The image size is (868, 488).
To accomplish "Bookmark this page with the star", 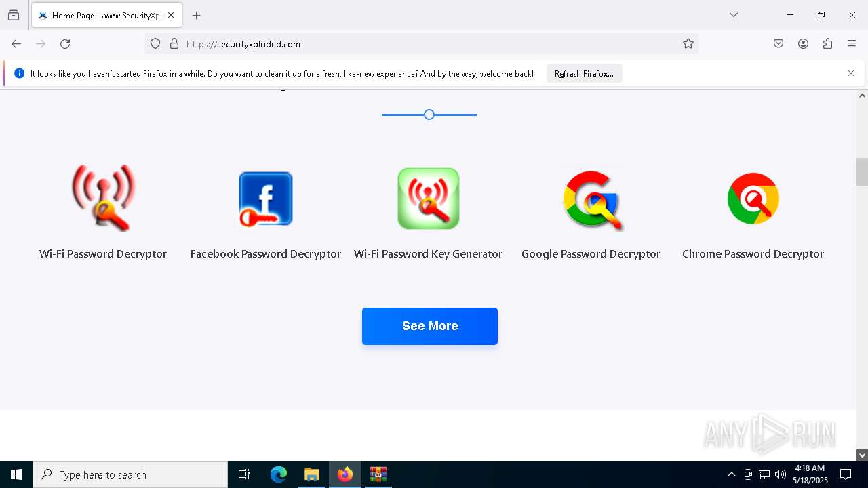I will 688,44.
